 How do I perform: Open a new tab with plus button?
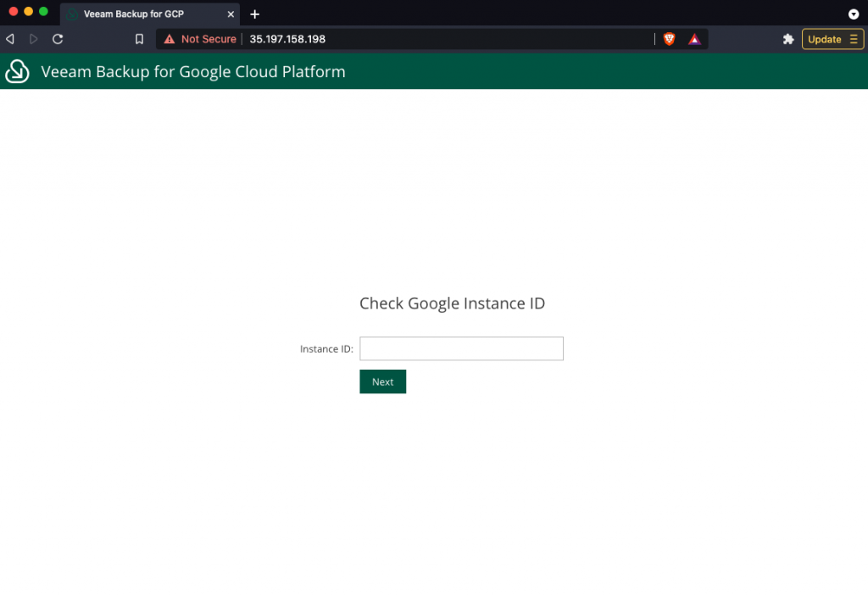click(254, 14)
